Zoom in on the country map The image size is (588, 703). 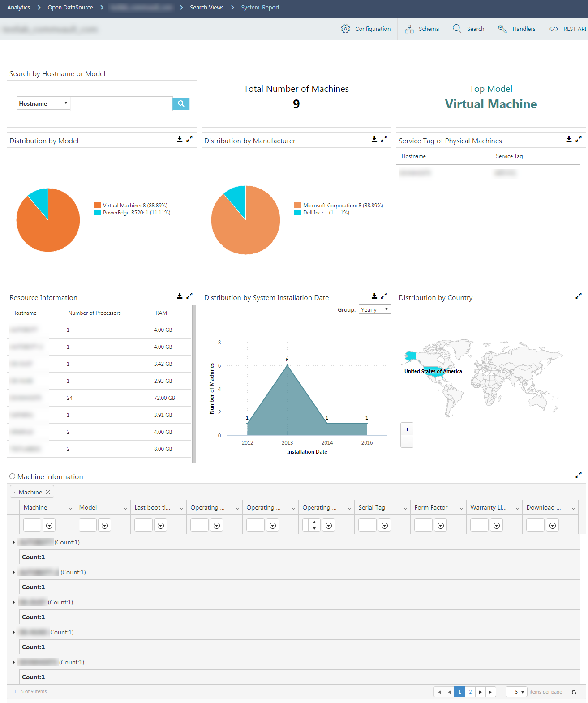click(407, 429)
